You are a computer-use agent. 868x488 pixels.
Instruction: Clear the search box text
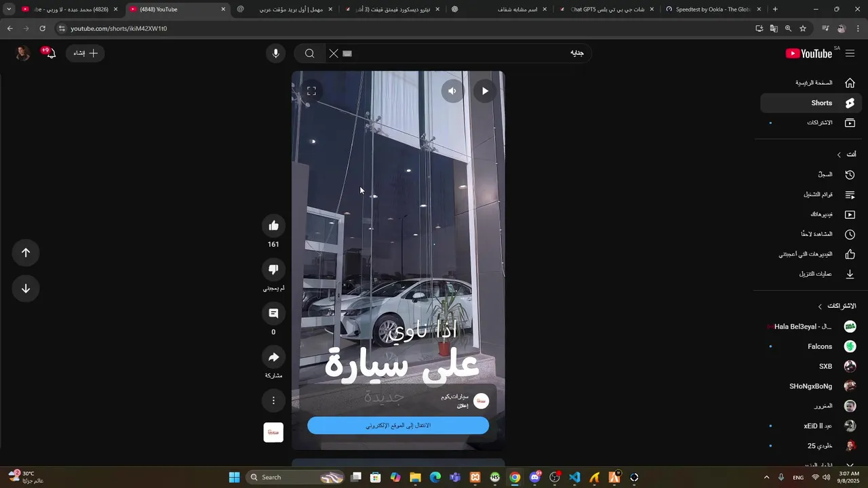pyautogui.click(x=334, y=54)
